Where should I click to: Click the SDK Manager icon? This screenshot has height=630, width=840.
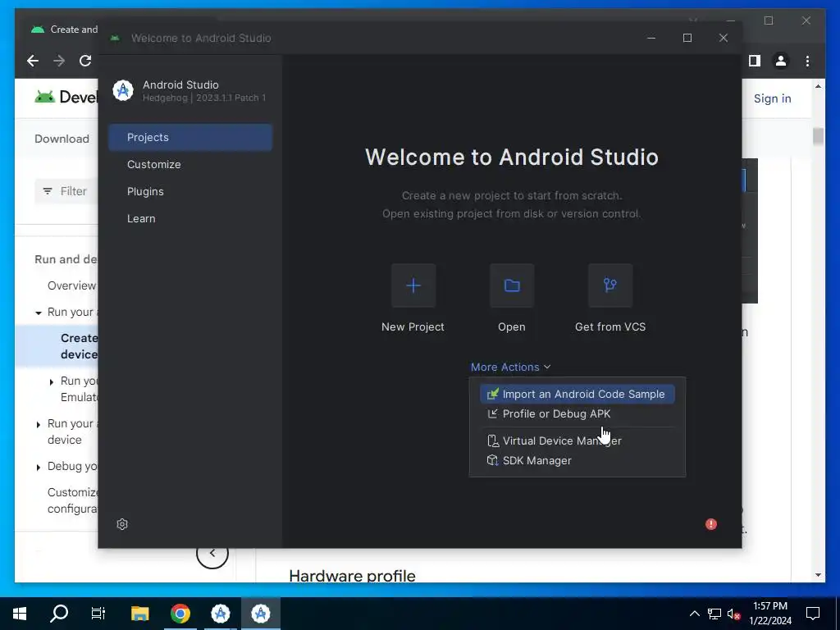click(492, 460)
